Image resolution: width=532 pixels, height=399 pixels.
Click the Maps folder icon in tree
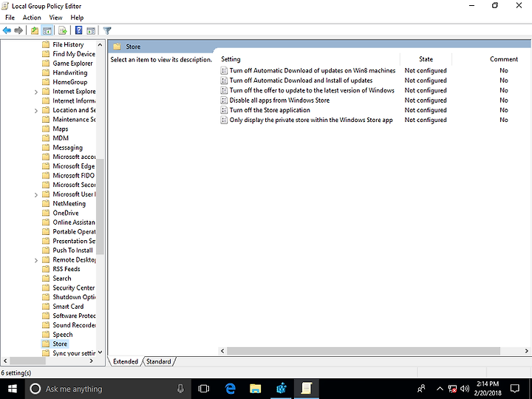[46, 129]
